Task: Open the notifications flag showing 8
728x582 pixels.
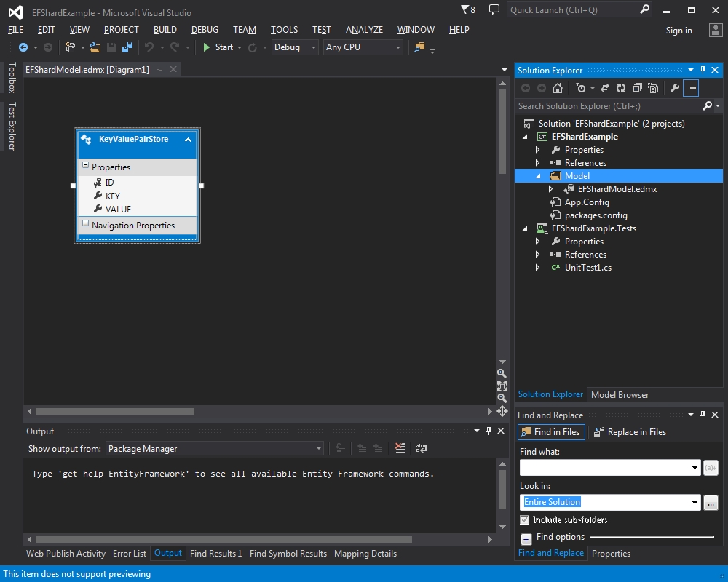Action: click(467, 9)
